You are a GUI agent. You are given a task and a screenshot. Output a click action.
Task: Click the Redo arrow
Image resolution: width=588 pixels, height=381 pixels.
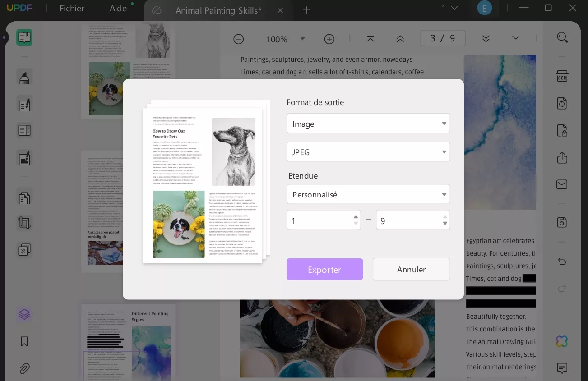562,288
